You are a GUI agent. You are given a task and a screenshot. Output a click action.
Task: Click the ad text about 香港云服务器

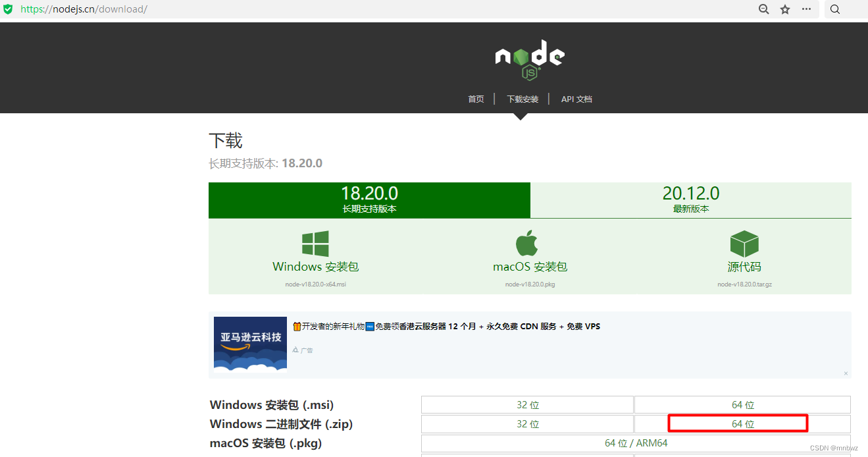[446, 327]
